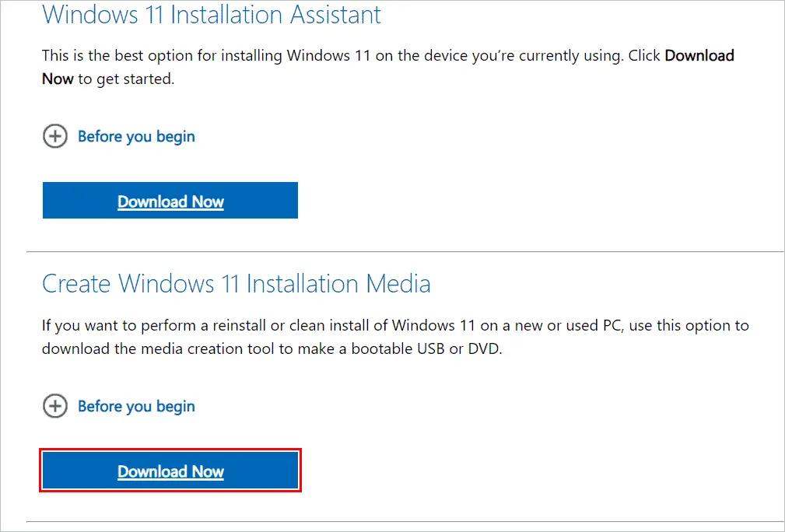Open 'Before you begin' for Installation Assistant
Screen dimensions: 785x532
(136, 136)
